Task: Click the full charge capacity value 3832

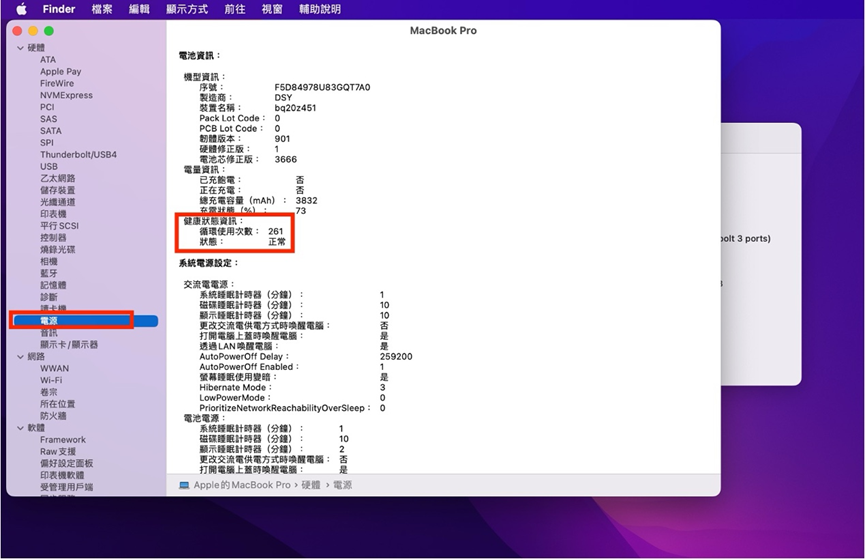Action: tap(306, 200)
